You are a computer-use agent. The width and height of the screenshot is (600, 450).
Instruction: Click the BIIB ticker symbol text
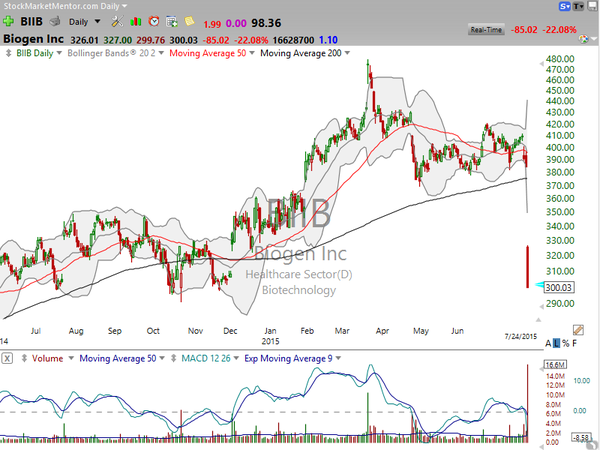click(31, 21)
